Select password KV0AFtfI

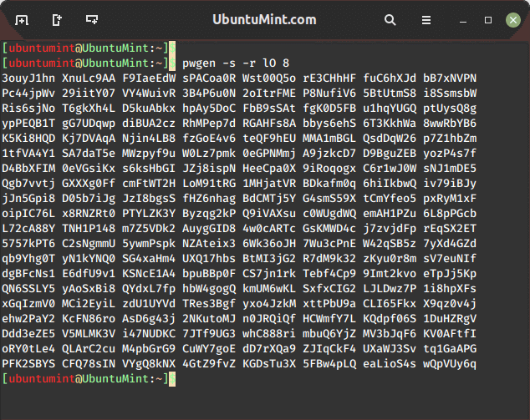point(450,333)
